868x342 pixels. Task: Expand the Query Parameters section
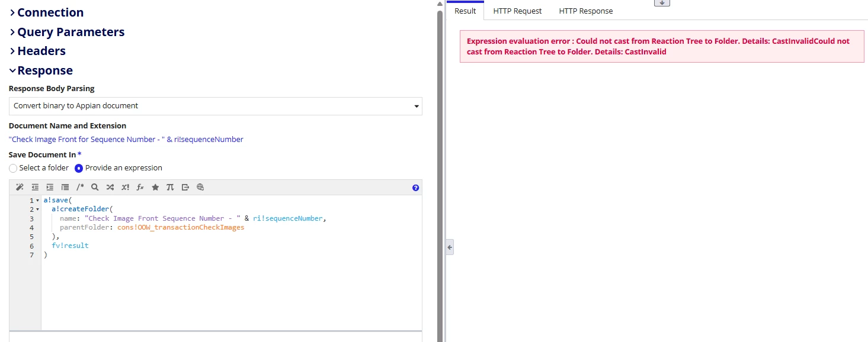point(67,32)
